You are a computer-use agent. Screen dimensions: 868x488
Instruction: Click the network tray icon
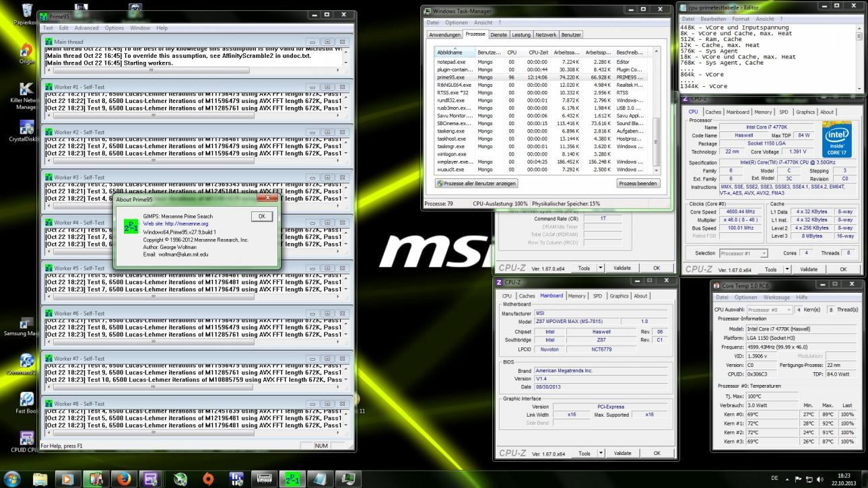[809, 479]
